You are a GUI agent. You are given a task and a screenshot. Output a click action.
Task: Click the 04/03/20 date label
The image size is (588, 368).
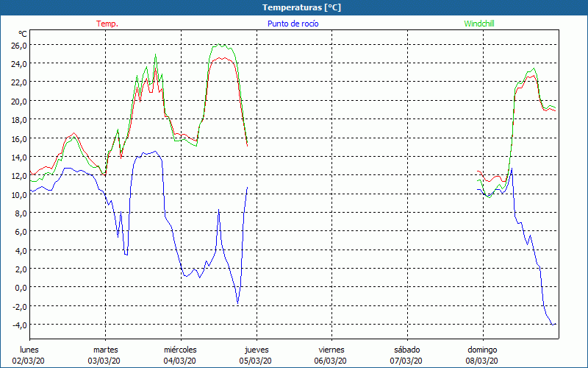(x=179, y=361)
